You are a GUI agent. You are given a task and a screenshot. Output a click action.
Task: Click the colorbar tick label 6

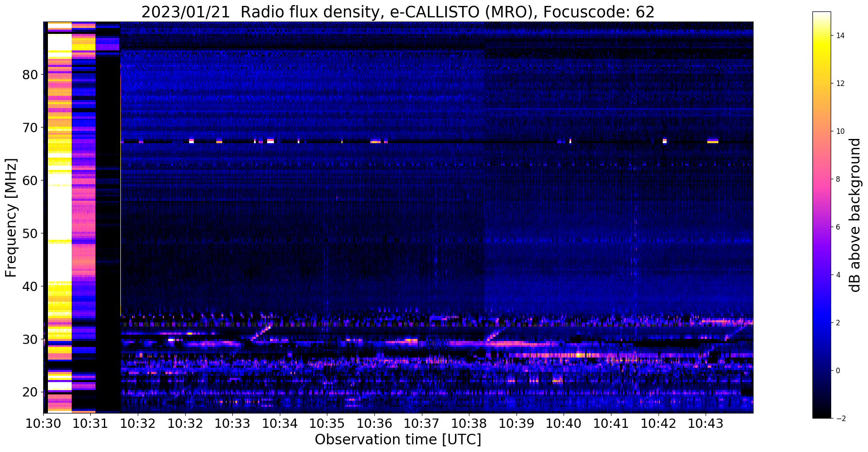click(x=837, y=227)
